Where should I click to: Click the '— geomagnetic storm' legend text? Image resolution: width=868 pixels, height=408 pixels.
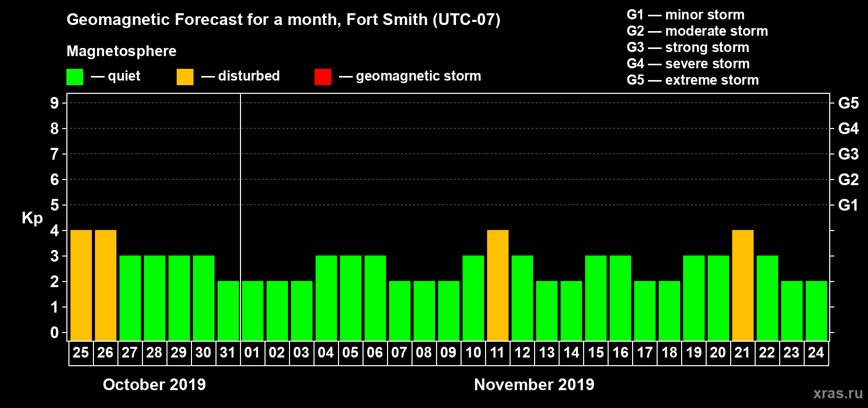point(410,76)
